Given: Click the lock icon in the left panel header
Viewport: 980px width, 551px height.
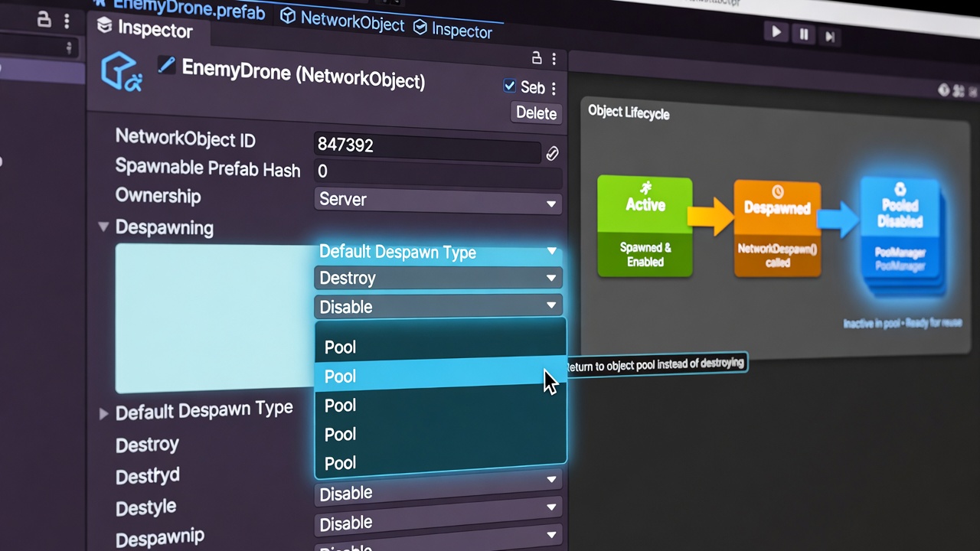Looking at the screenshot, I should 44,20.
